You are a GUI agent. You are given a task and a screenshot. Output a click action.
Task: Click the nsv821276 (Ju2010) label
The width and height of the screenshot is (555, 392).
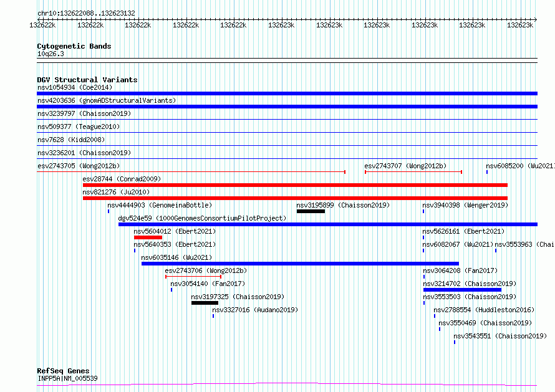(116, 192)
